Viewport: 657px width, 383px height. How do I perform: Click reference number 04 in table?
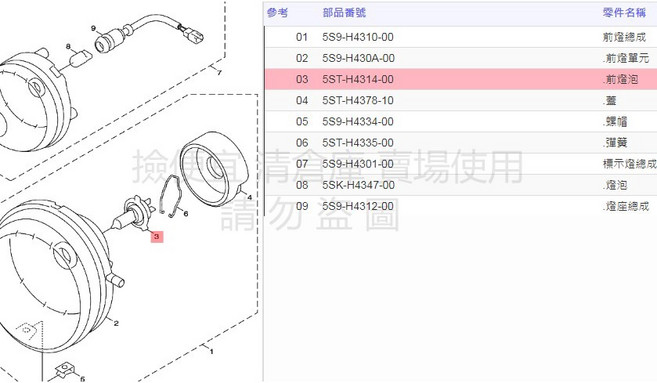[302, 100]
